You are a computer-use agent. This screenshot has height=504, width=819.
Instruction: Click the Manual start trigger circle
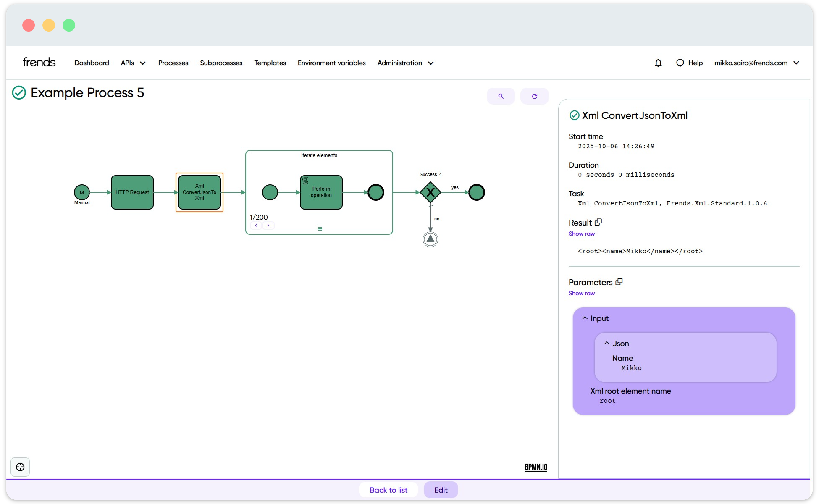point(82,192)
